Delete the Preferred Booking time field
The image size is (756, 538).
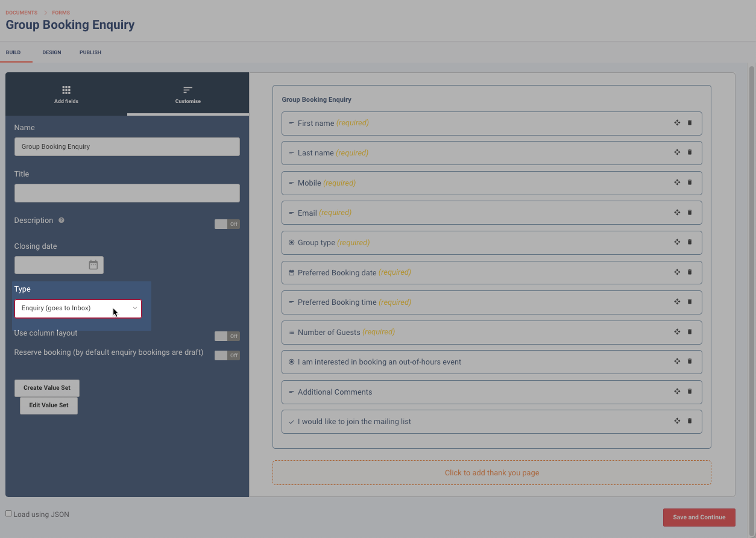click(x=690, y=302)
